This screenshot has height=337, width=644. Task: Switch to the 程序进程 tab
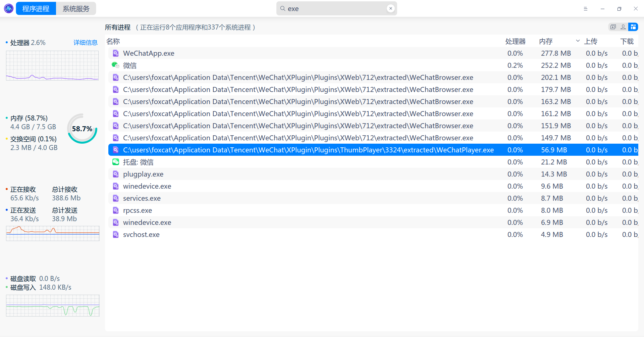click(36, 8)
